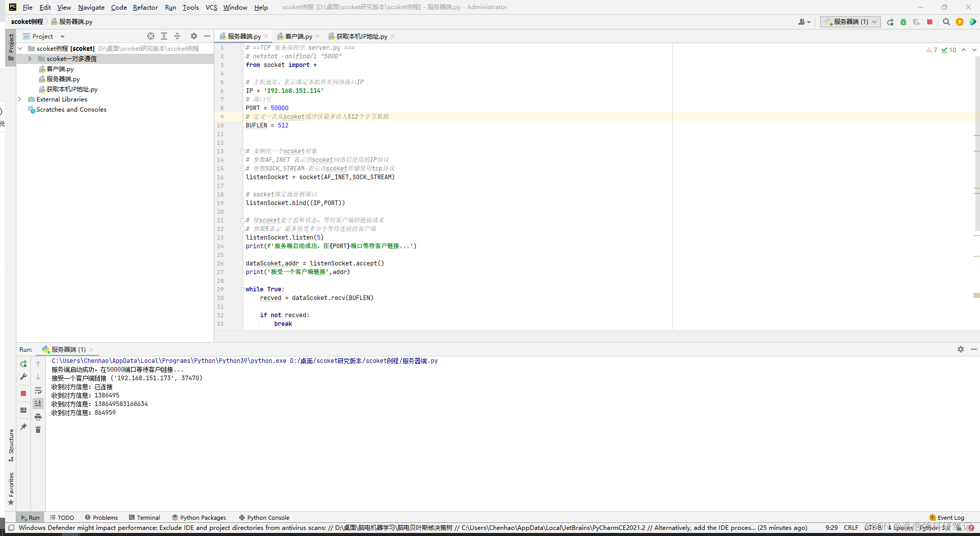Toggle the Favorites side panel
Viewport: 980px width, 536px height.
click(11, 489)
